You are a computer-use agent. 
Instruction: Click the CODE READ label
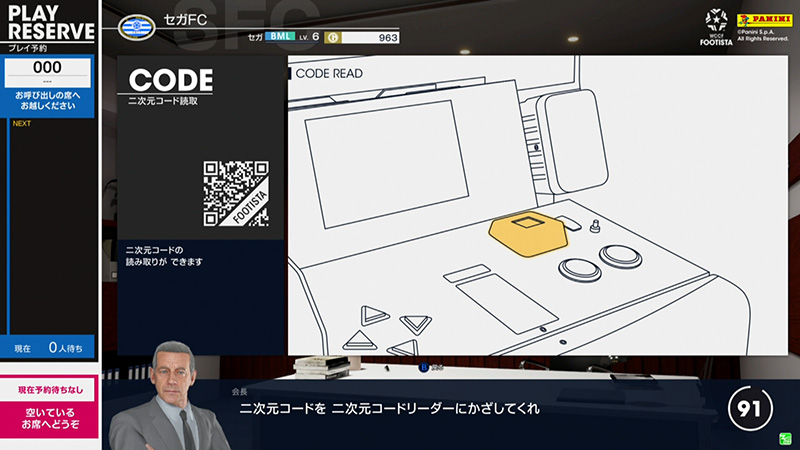(x=329, y=73)
